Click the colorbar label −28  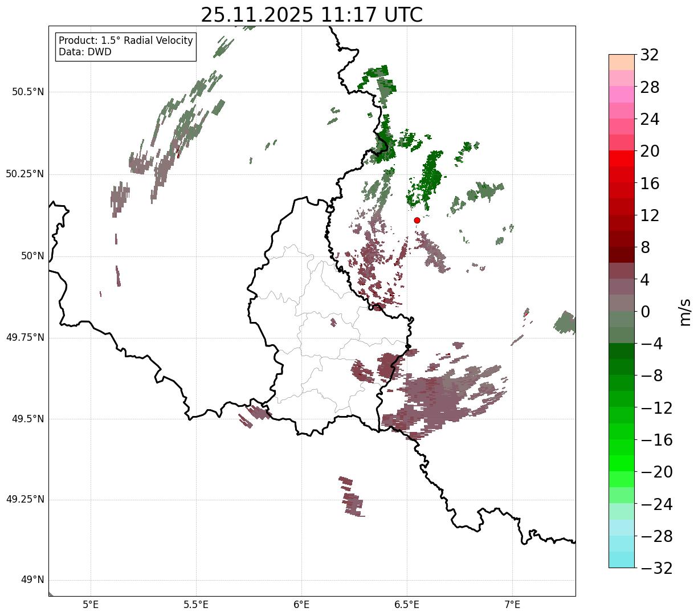pyautogui.click(x=656, y=536)
